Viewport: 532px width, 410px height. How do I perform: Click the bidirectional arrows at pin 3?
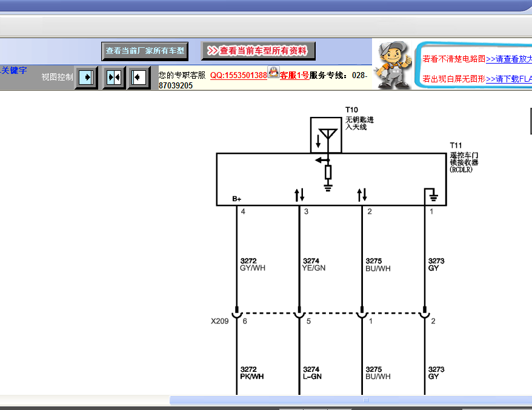point(299,195)
